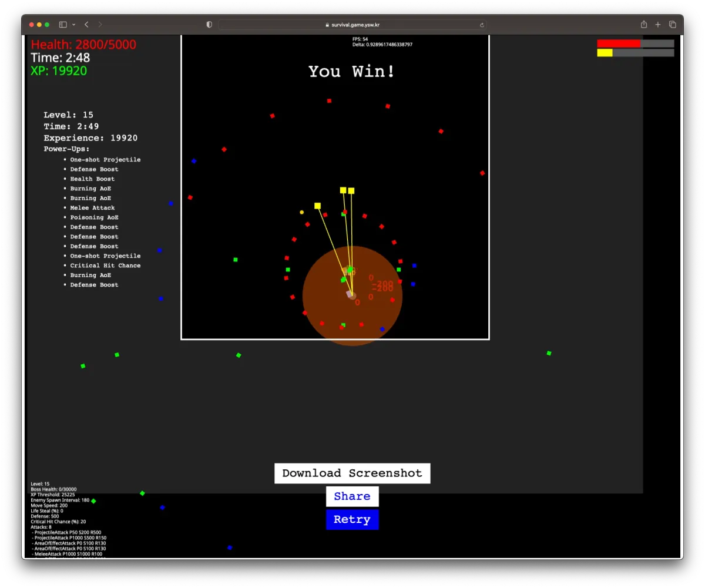Click the forward navigation arrow

[100, 25]
